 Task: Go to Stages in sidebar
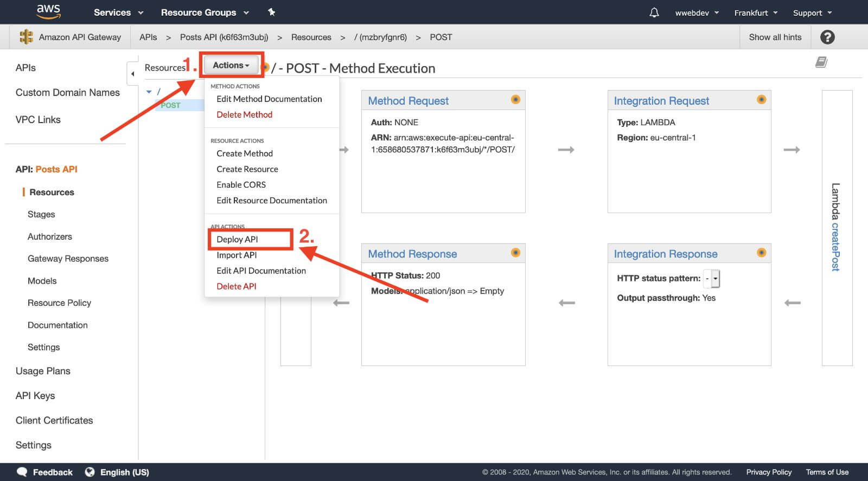pyautogui.click(x=41, y=214)
